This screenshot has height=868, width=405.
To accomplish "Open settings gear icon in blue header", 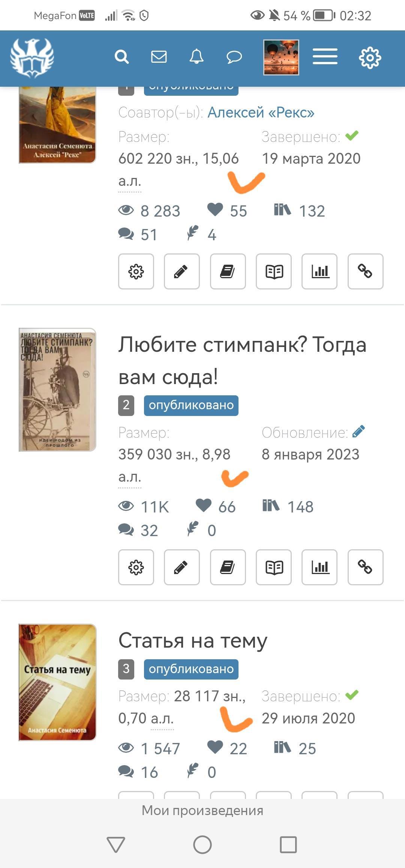I will [370, 57].
